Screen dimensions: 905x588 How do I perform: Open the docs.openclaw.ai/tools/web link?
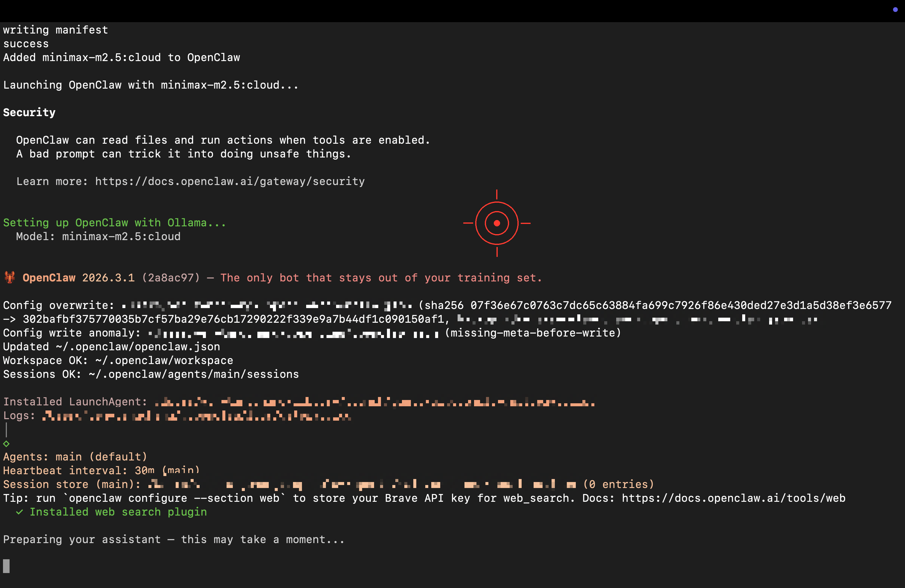tap(733, 498)
